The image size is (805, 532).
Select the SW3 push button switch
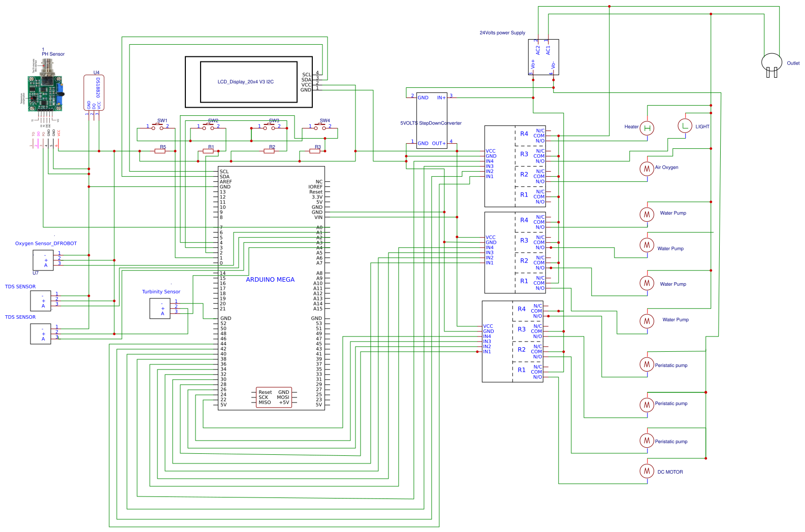coord(269,127)
